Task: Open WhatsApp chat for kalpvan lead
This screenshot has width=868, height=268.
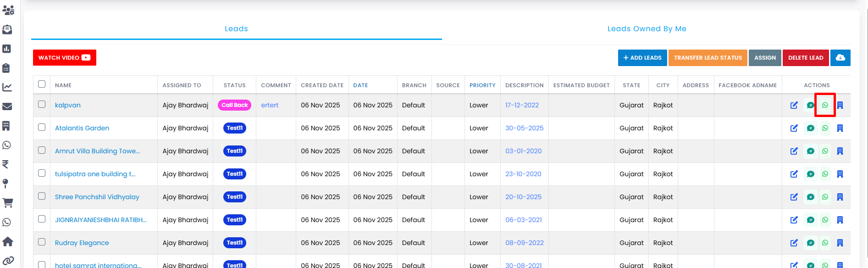Action: pos(825,105)
